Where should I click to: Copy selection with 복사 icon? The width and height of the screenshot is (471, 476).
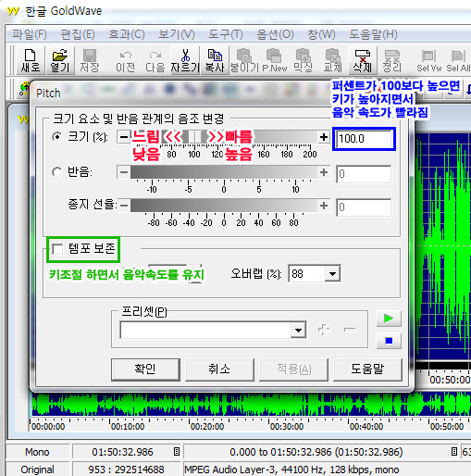point(215,60)
